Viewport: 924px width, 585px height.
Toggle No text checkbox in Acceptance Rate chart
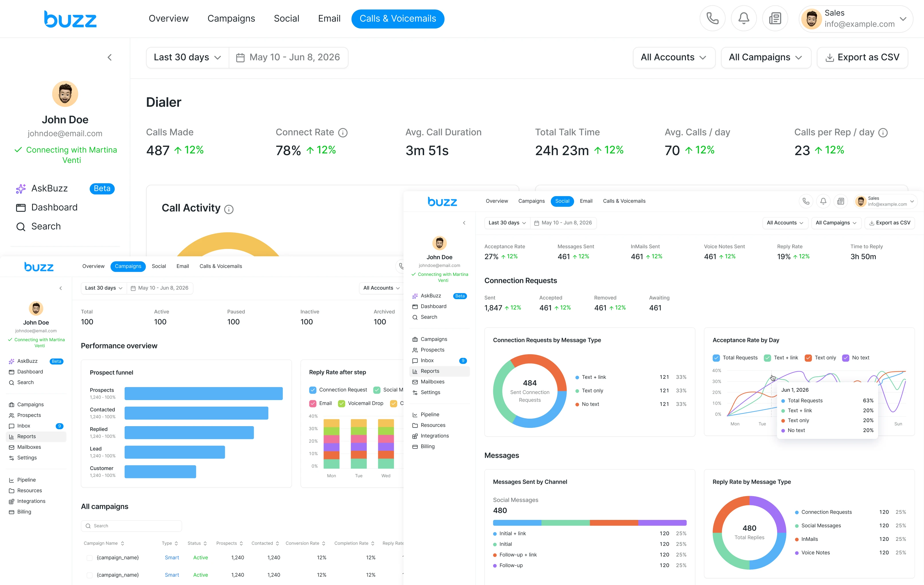pyautogui.click(x=846, y=358)
